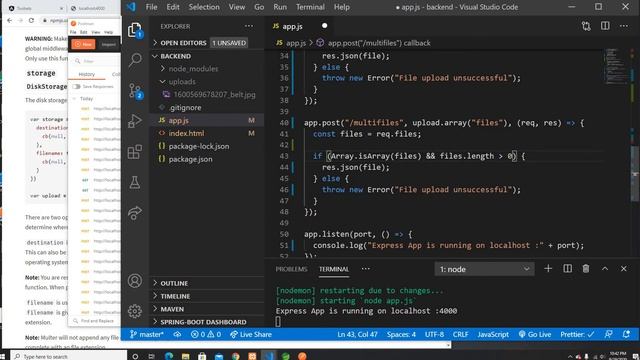The image size is (640, 360).
Task: Open Explorer More Actions ellipsis
Action: (x=249, y=26)
